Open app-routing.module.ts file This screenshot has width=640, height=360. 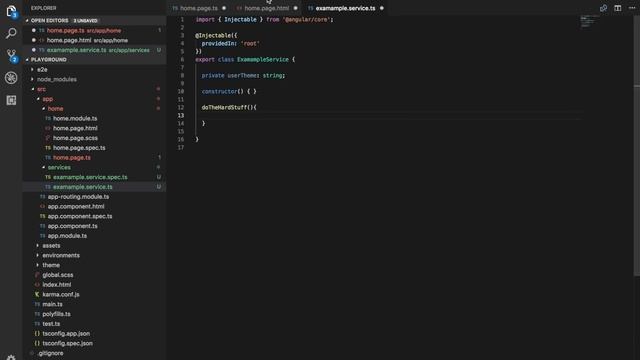pos(78,197)
